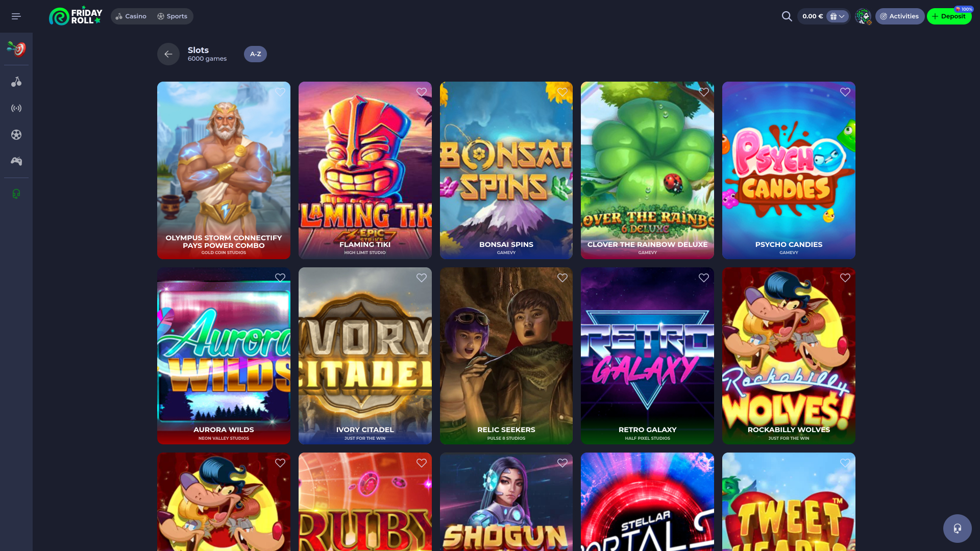
Task: Click the 0.00 € balance
Action: tap(813, 16)
